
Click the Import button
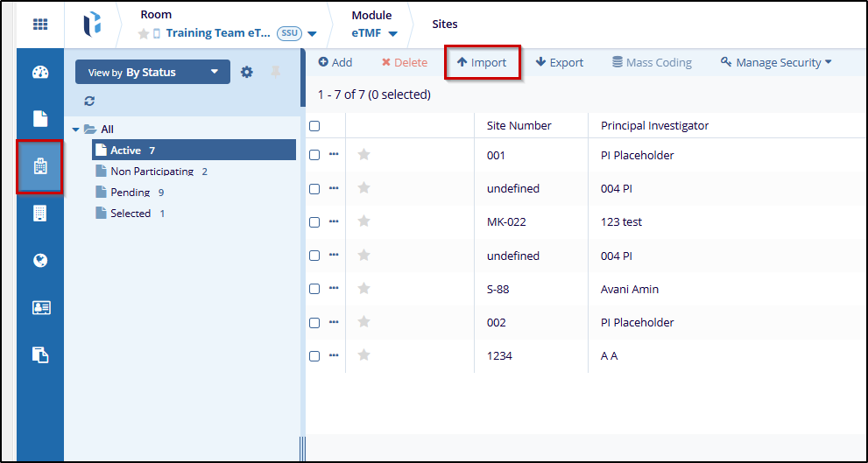(482, 63)
